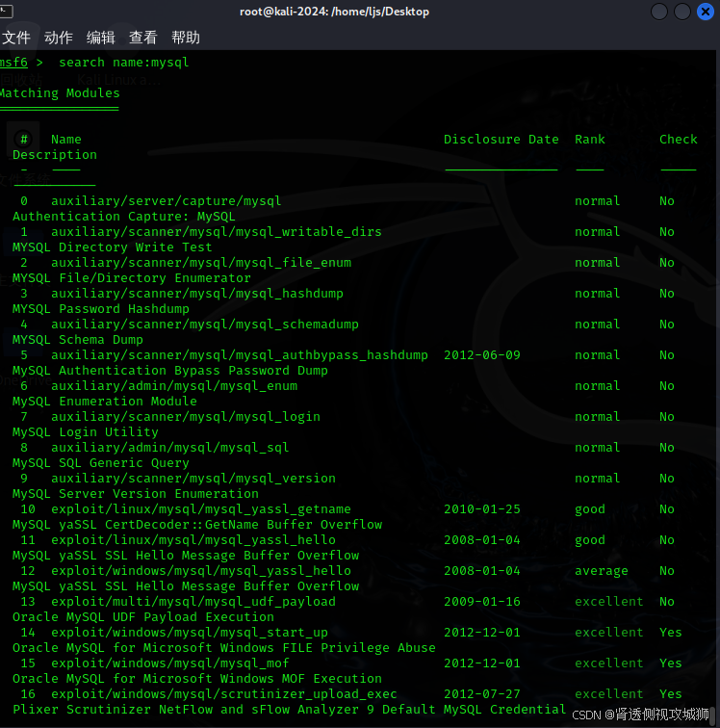Click the date 2012-06-09
This screenshot has width=720, height=728.
coord(482,355)
